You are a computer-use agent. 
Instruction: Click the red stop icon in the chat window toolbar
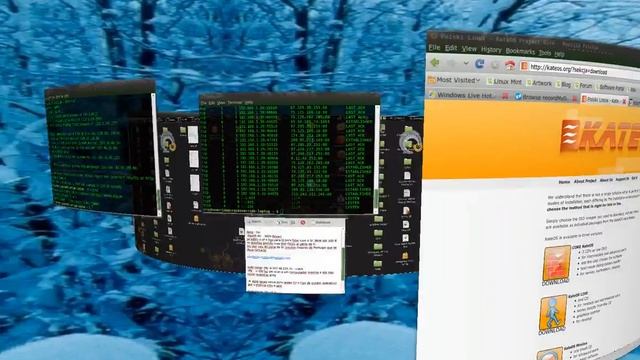(x=303, y=222)
